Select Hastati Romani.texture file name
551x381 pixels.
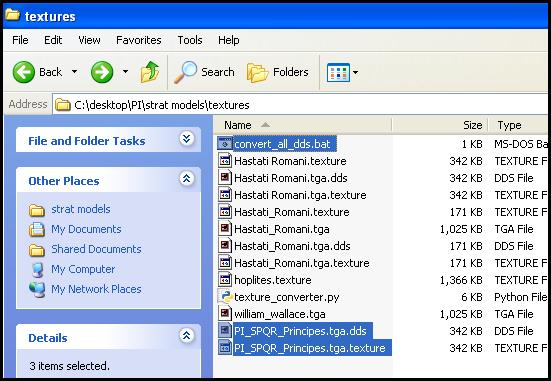[290, 161]
